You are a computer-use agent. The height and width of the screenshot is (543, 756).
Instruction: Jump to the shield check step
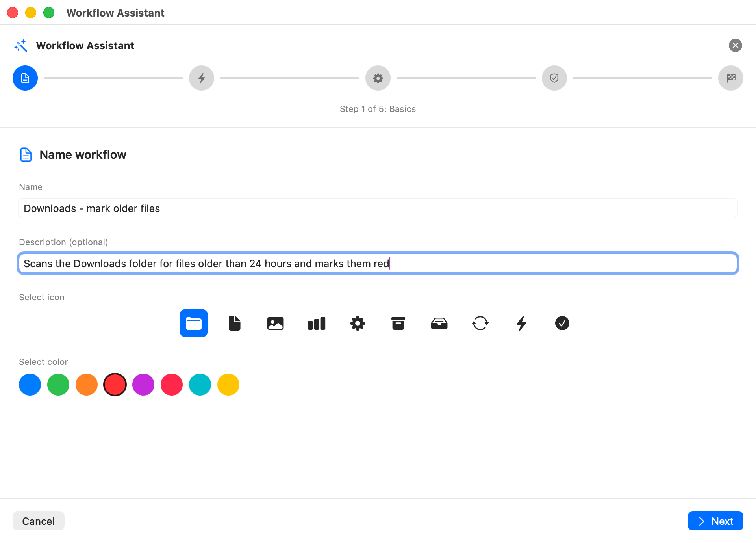pos(554,78)
